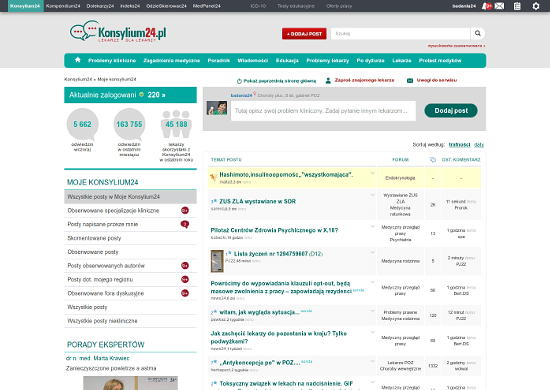This screenshot has width=550, height=390.
Task: Open the settings gear icon
Action: 536,6
